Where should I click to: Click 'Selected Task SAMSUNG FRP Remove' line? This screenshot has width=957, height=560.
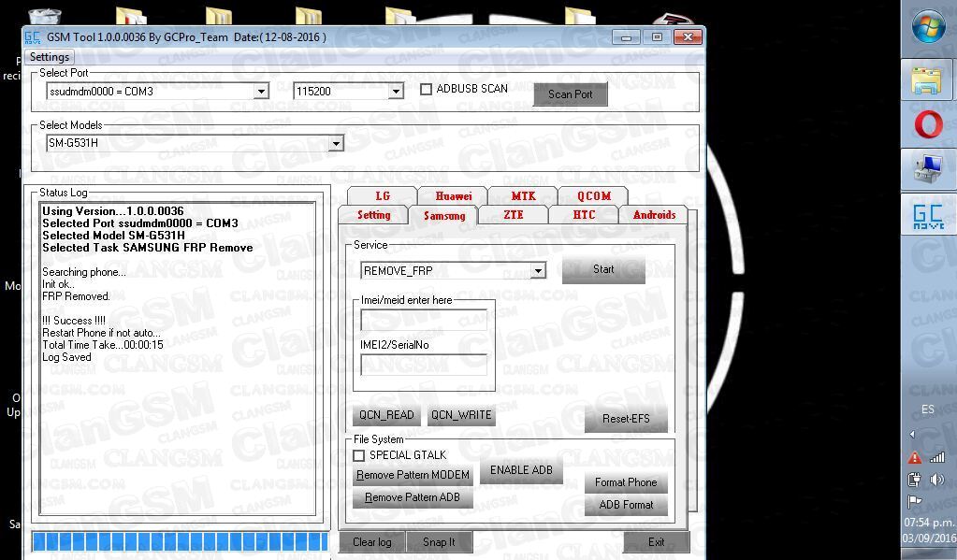click(x=148, y=248)
